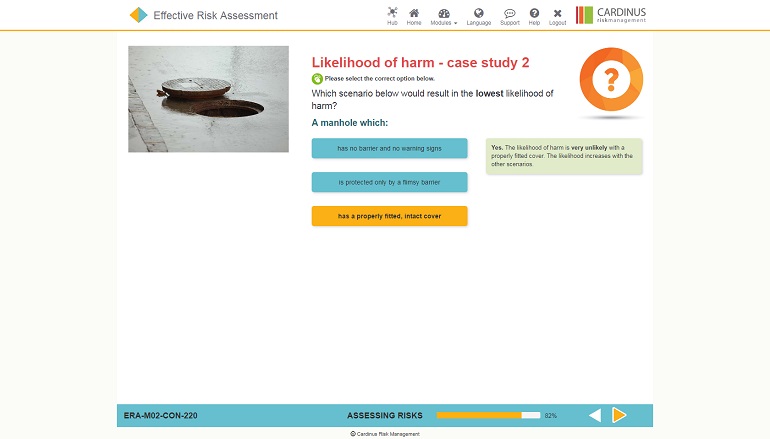Open Help question mark icon
The height and width of the screenshot is (439, 770).
(x=534, y=16)
